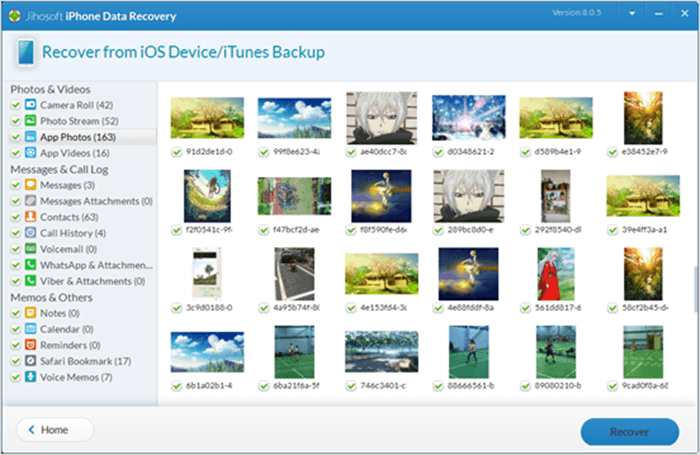Select the Messages speech bubble icon
Viewport: 700px width, 455px height.
click(30, 184)
